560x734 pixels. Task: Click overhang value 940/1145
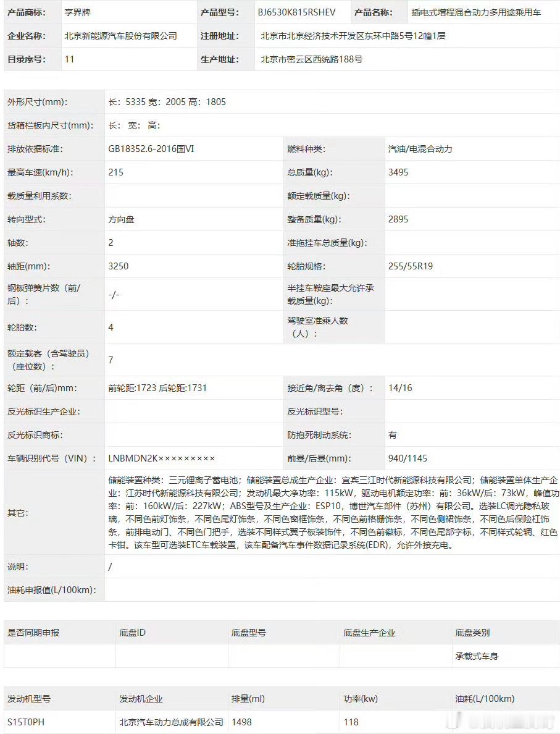(x=407, y=458)
